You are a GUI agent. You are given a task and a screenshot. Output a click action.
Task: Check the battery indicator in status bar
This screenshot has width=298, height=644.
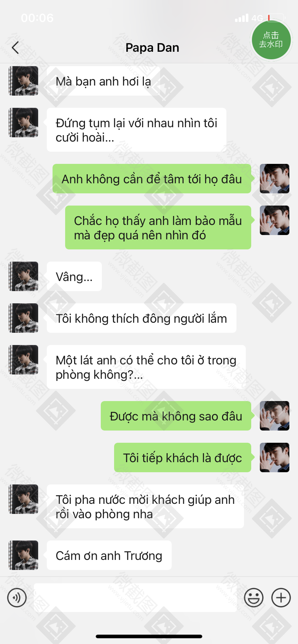pyautogui.click(x=276, y=18)
